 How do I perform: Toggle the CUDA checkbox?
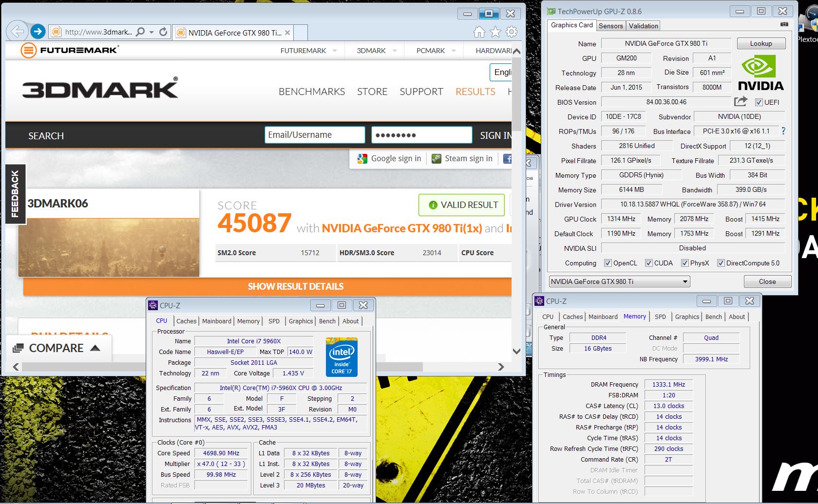(648, 263)
